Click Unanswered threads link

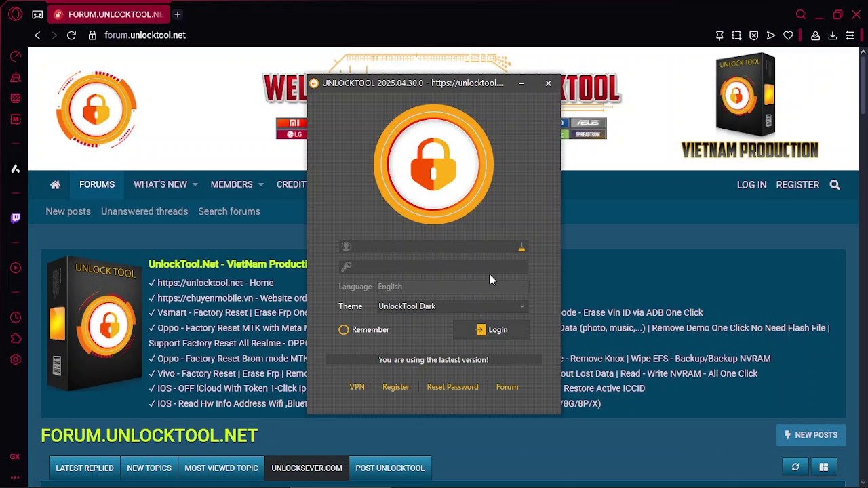pos(144,211)
